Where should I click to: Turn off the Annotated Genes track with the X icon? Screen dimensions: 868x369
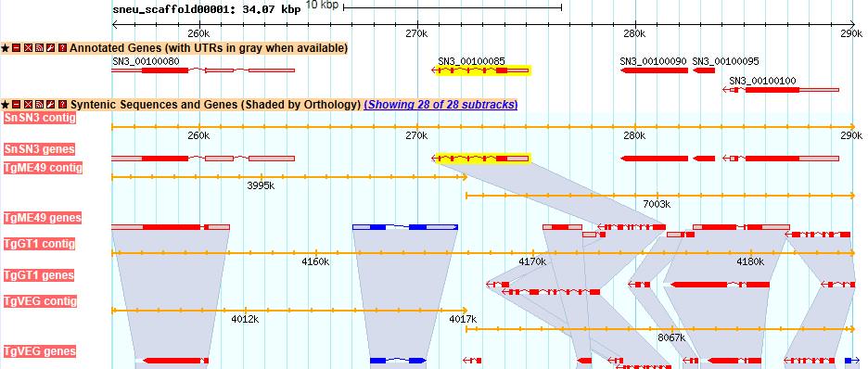click(28, 48)
